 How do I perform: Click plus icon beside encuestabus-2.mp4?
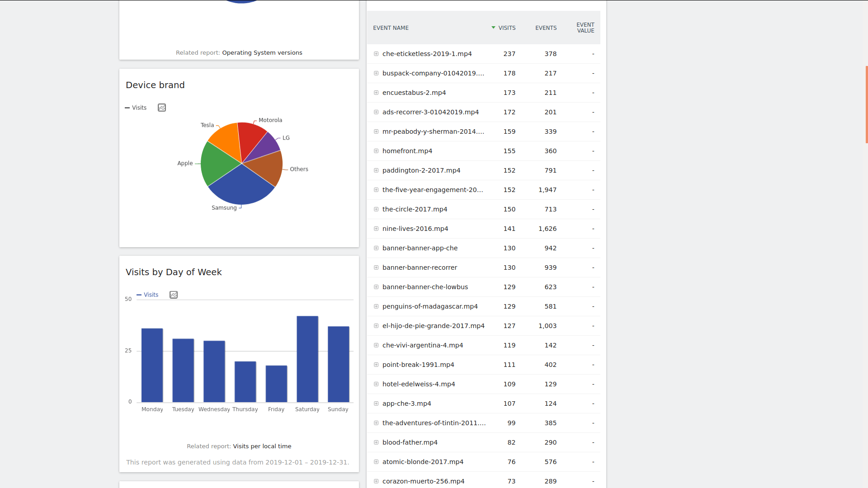coord(376,93)
